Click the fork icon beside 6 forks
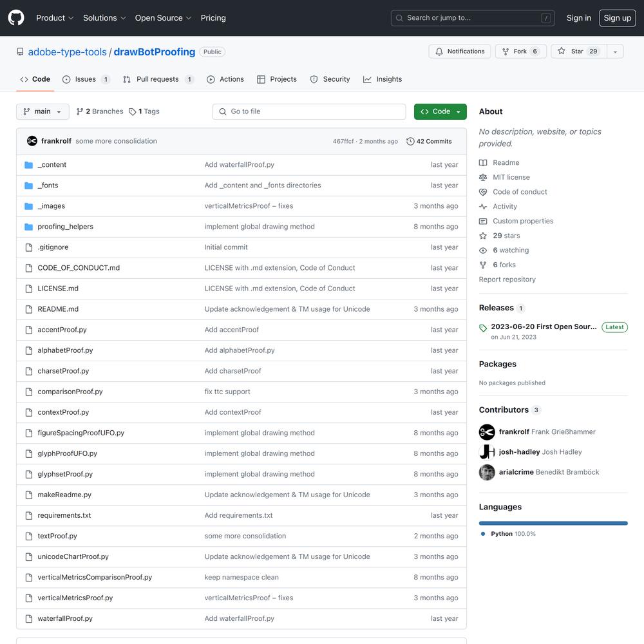This screenshot has height=644, width=644. [x=483, y=265]
